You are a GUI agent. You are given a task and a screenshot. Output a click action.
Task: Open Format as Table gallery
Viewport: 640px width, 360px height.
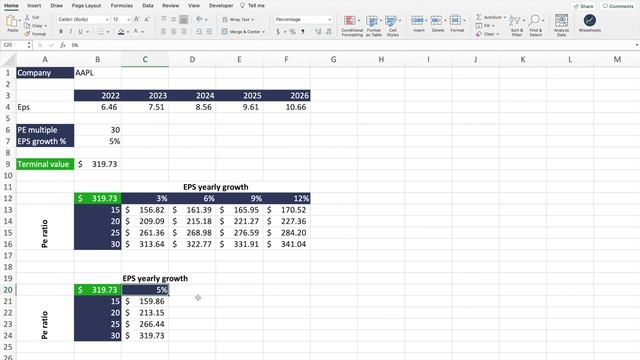pyautogui.click(x=373, y=26)
